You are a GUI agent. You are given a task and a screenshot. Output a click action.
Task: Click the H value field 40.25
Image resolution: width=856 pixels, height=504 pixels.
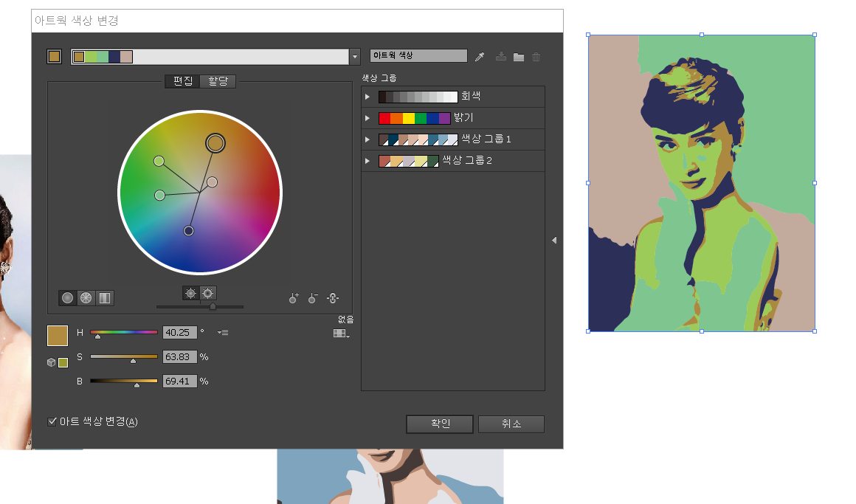click(x=179, y=332)
